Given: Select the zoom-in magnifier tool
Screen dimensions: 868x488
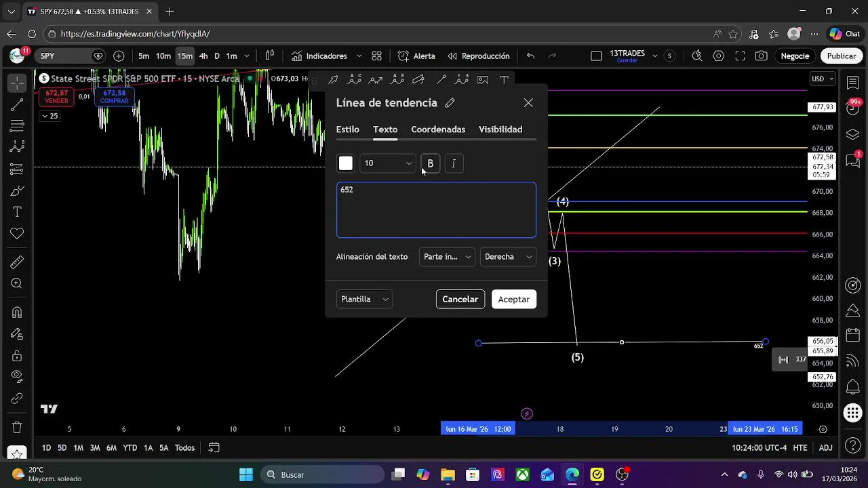Looking at the screenshot, I should point(17,284).
